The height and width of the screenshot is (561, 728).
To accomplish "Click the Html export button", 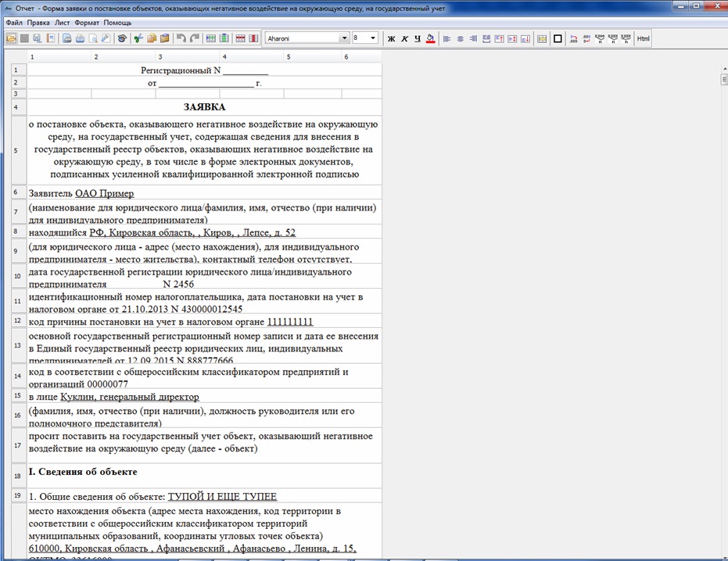I will [x=644, y=38].
